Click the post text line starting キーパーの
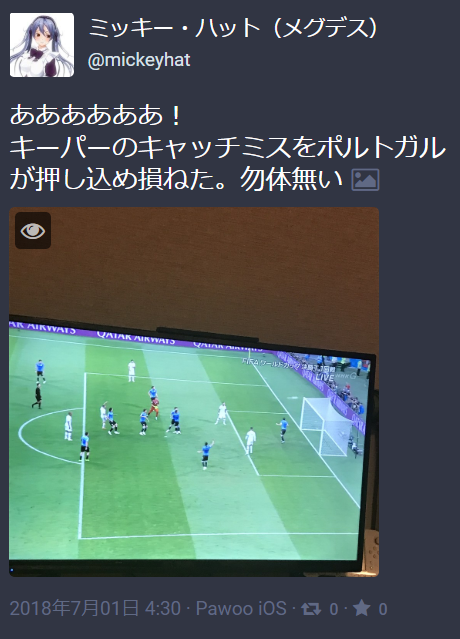460x639 pixels. point(228,148)
